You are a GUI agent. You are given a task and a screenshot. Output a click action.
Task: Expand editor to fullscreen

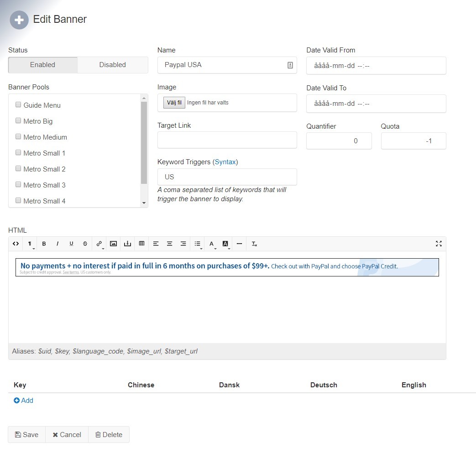pyautogui.click(x=439, y=244)
